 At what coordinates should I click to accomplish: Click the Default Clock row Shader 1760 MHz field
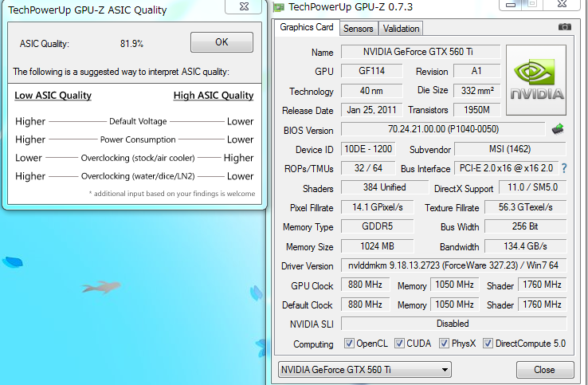coord(543,304)
